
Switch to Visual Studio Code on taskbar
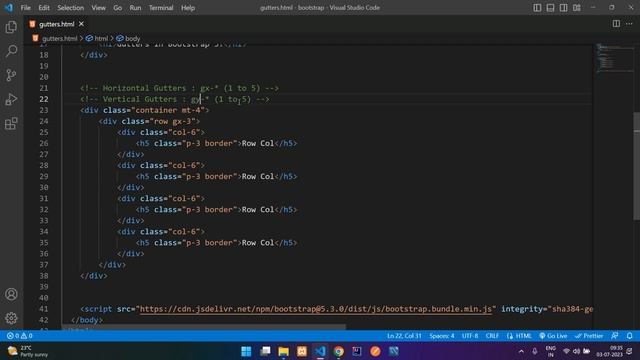pyautogui.click(x=320, y=351)
